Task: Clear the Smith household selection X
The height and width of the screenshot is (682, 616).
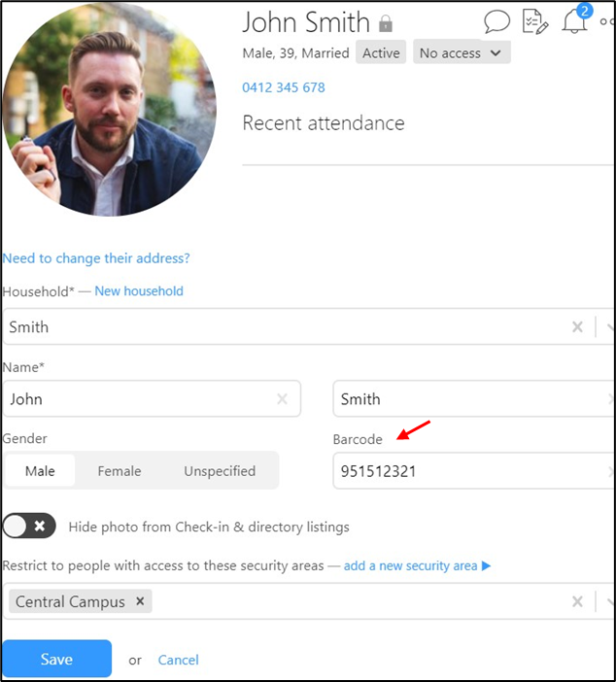Action: click(577, 326)
